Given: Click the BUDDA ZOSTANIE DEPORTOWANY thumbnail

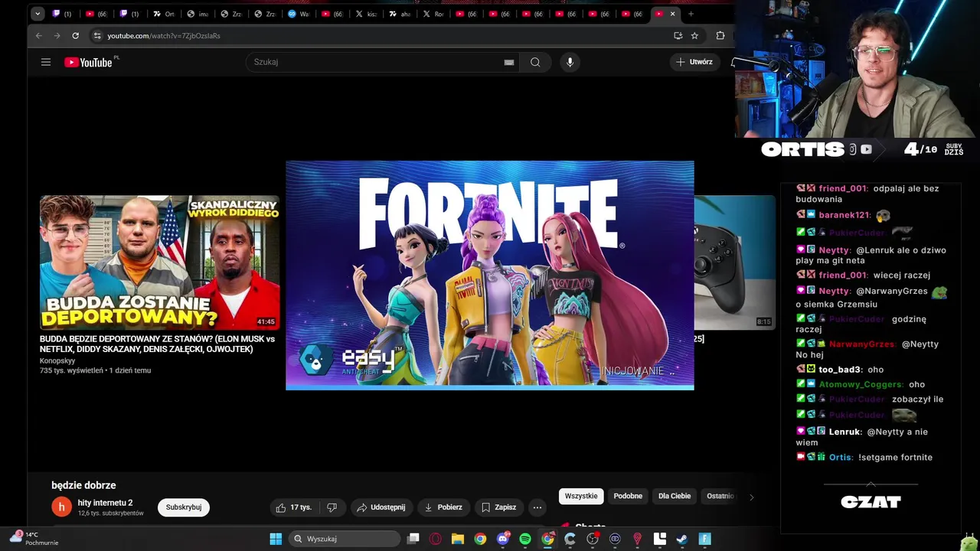Looking at the screenshot, I should pyautogui.click(x=159, y=262).
